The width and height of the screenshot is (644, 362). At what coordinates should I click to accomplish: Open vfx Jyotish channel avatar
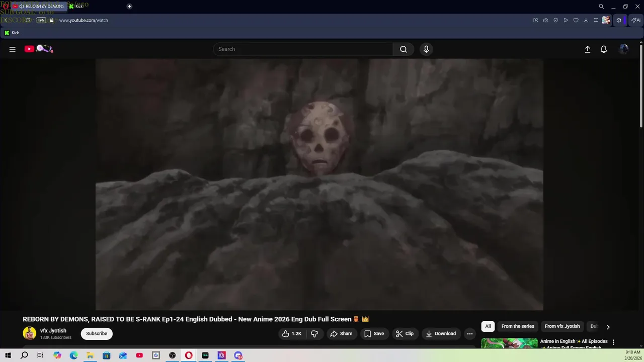click(x=30, y=333)
